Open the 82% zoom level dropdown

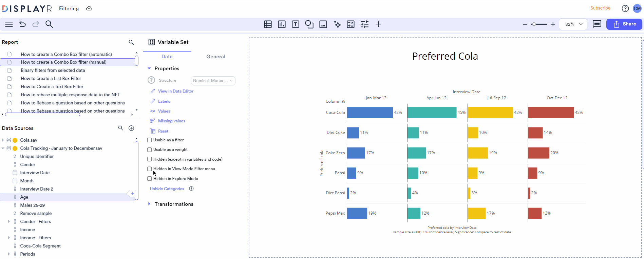pos(573,24)
